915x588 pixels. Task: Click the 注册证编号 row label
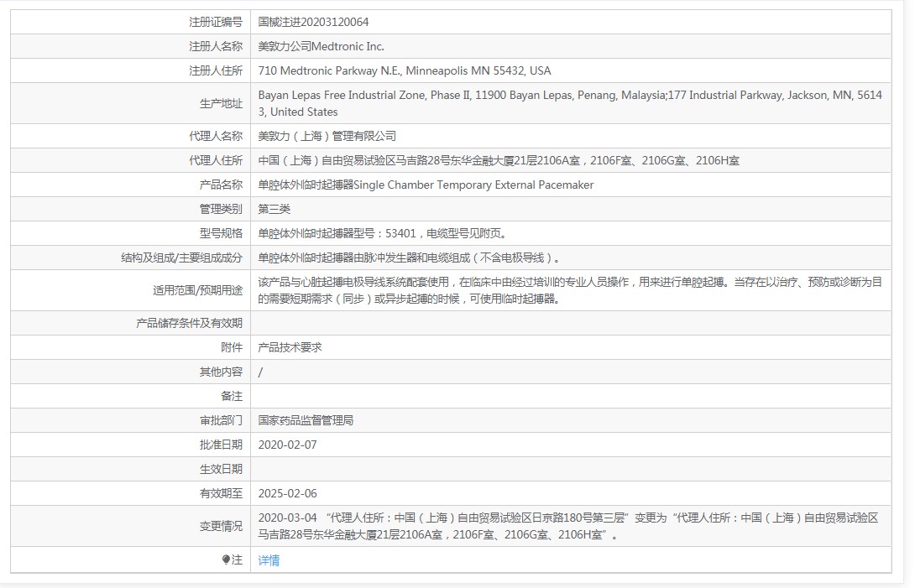coord(216,22)
